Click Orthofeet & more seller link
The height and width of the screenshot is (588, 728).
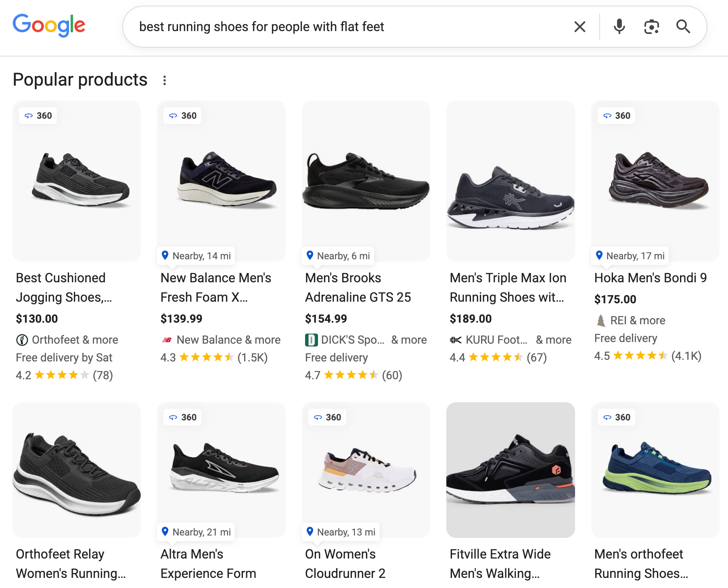pyautogui.click(x=75, y=340)
